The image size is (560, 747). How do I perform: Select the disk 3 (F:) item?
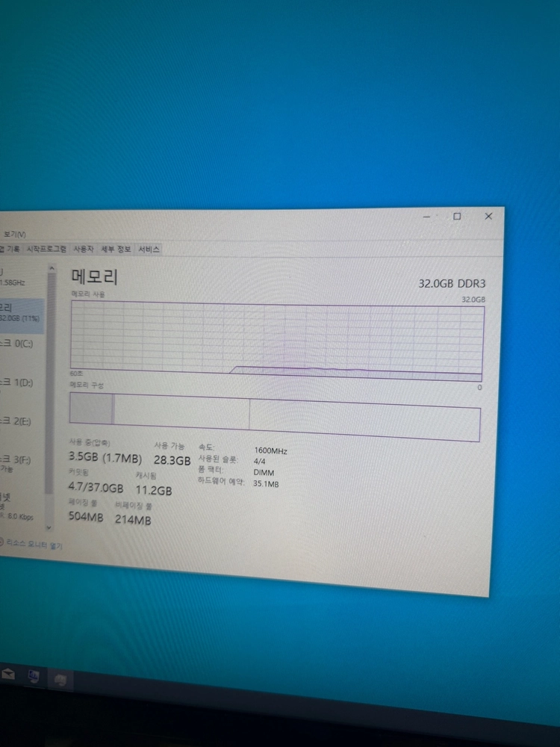click(22, 463)
